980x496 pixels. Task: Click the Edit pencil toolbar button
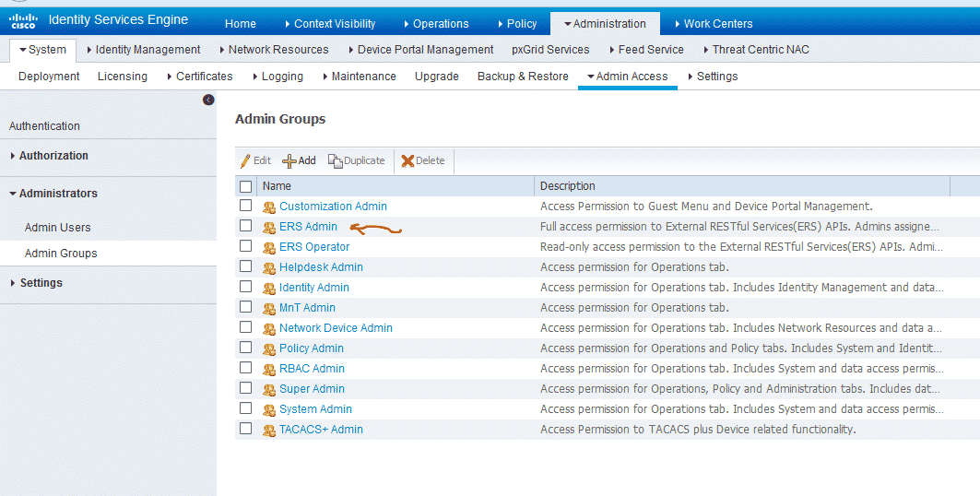tap(255, 160)
